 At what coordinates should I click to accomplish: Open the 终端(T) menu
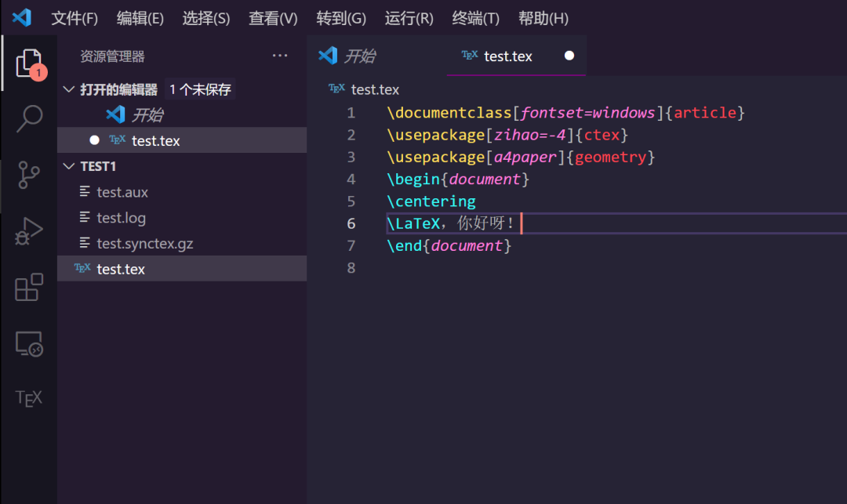[475, 18]
